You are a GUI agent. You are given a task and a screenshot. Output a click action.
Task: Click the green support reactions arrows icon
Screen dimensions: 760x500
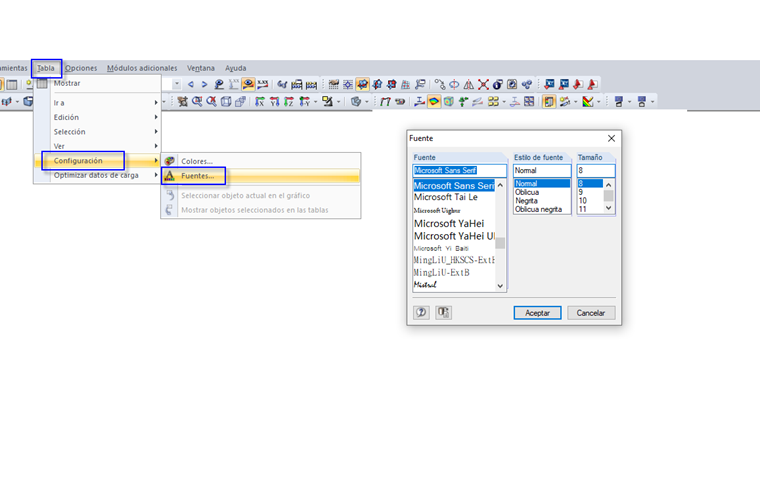(463, 102)
